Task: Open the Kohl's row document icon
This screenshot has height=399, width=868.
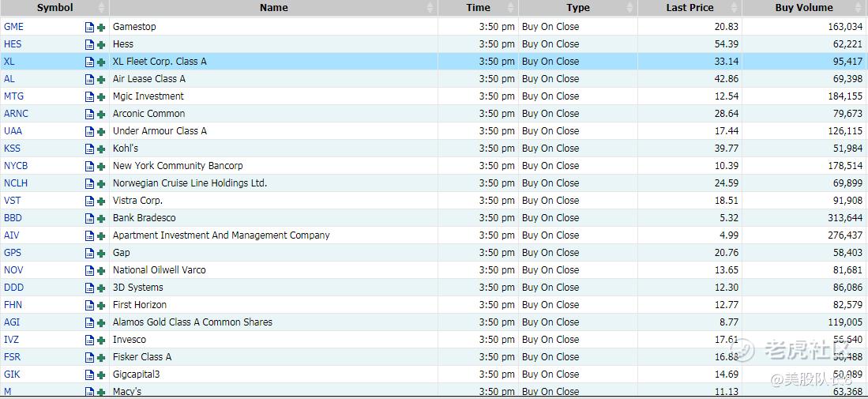Action: 89,149
